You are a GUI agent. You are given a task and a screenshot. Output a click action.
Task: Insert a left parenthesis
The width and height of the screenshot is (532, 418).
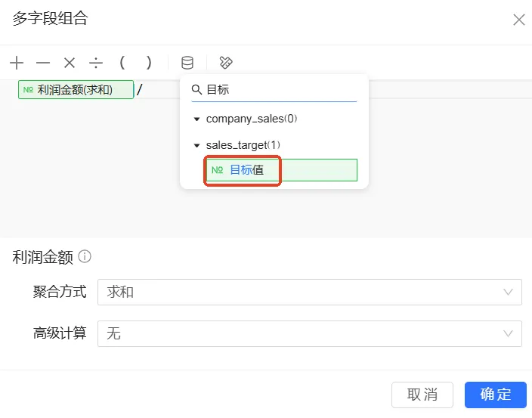(122, 63)
